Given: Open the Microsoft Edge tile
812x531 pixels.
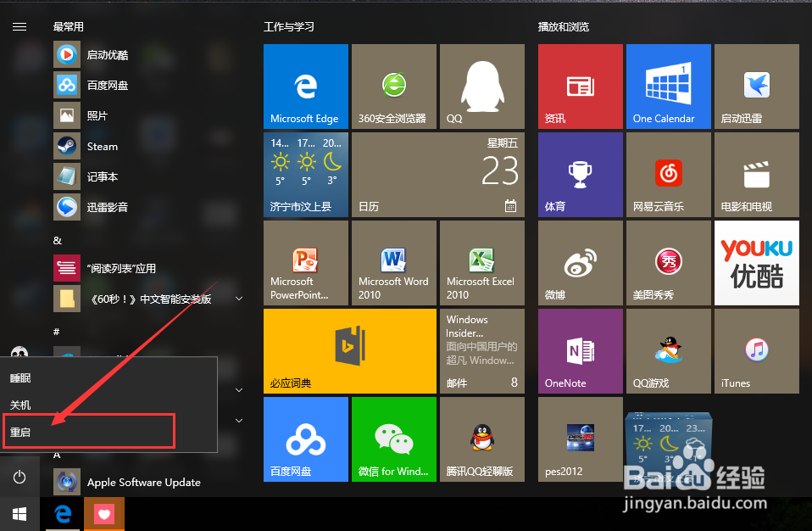Looking at the screenshot, I should (305, 86).
